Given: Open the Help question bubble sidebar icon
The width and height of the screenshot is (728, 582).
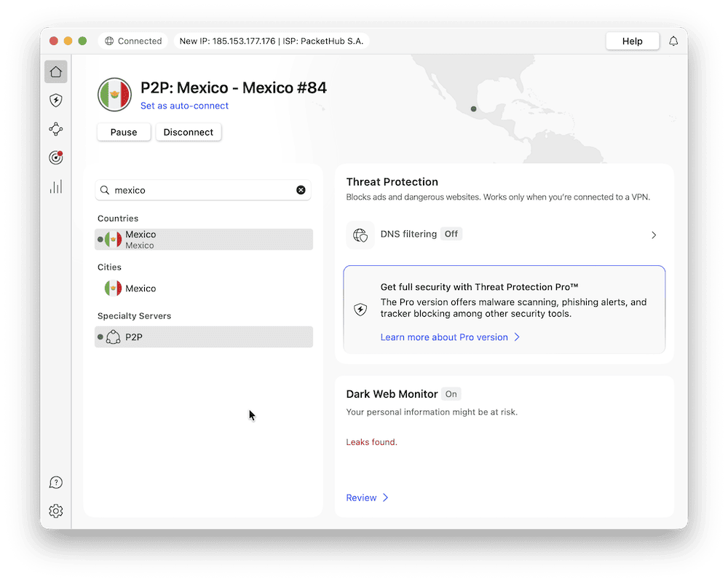Looking at the screenshot, I should point(56,483).
